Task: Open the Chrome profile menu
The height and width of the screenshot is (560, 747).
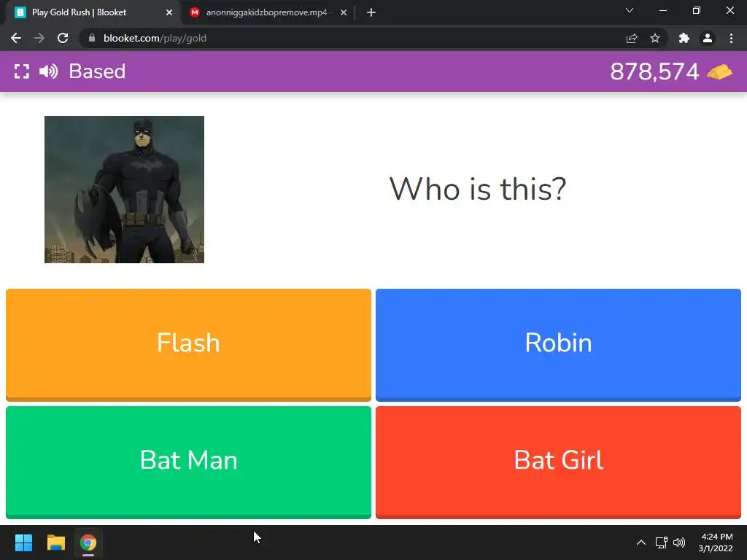Action: pos(708,38)
